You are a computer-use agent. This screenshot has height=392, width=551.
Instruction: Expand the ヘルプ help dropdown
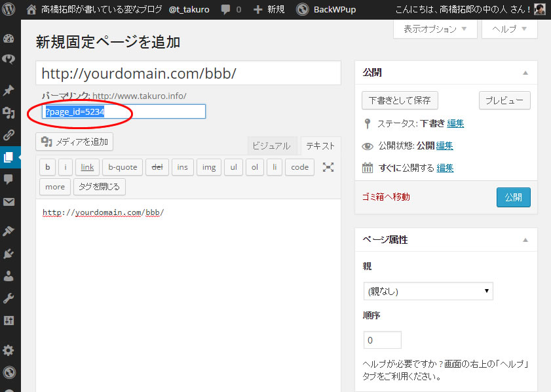point(509,29)
